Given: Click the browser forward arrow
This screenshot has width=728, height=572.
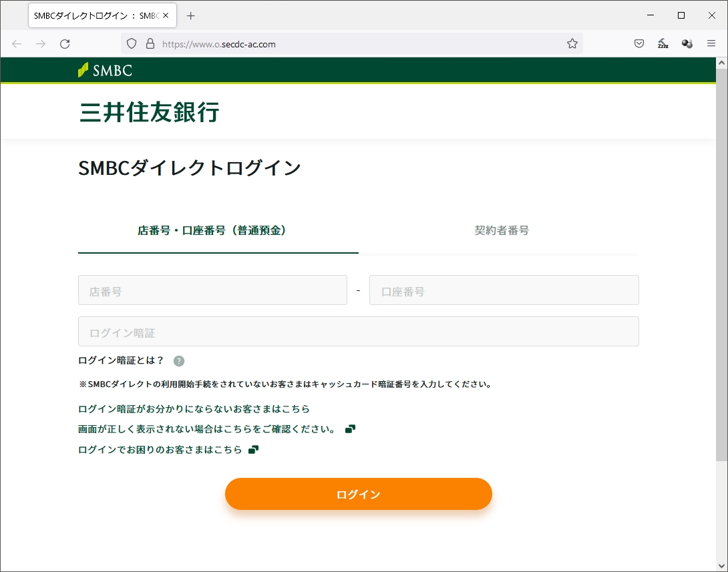Looking at the screenshot, I should click(41, 43).
